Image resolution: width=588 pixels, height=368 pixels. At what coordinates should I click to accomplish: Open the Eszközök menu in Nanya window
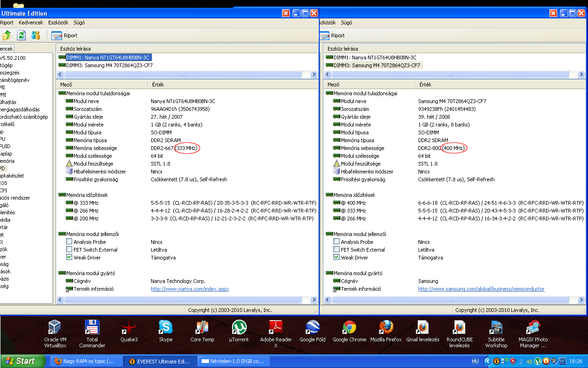tap(58, 22)
